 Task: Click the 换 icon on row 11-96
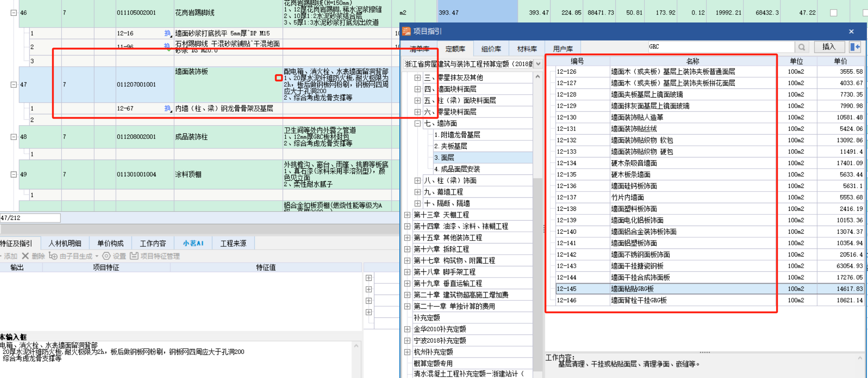167,46
